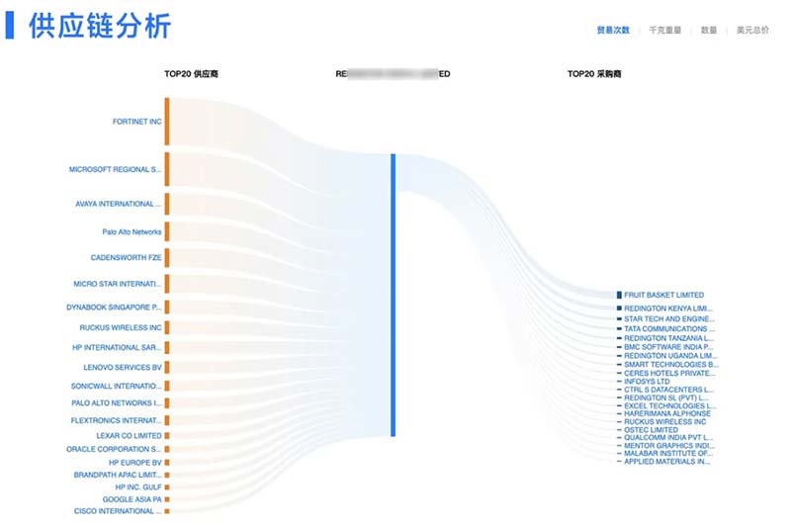Viewport: 794px width, 532px height.
Task: Click CISCO INTERNATIONAL supplier label
Action: click(x=118, y=511)
